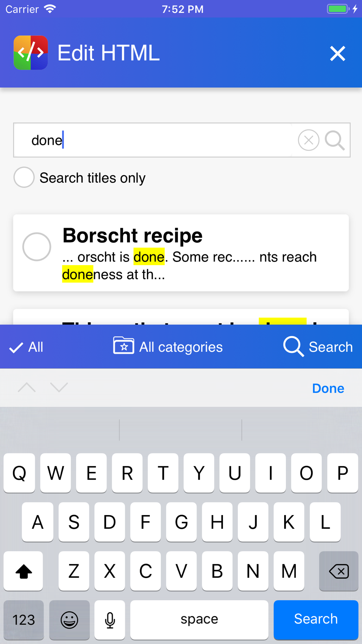Go to next field with down chevron
362x644 pixels.
[59, 388]
